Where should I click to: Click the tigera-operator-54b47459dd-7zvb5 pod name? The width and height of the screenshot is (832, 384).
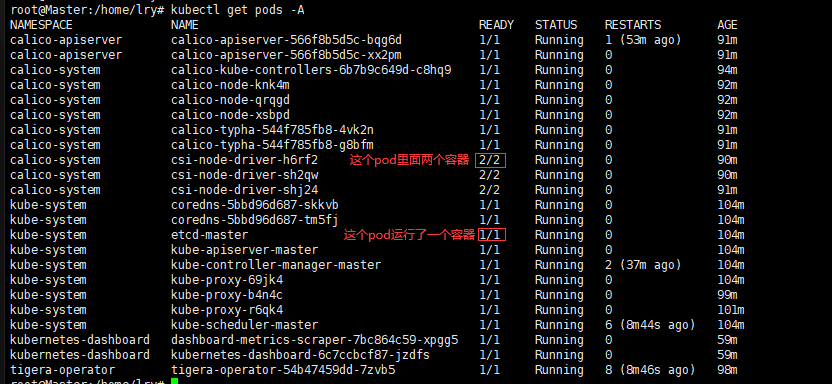[283, 370]
